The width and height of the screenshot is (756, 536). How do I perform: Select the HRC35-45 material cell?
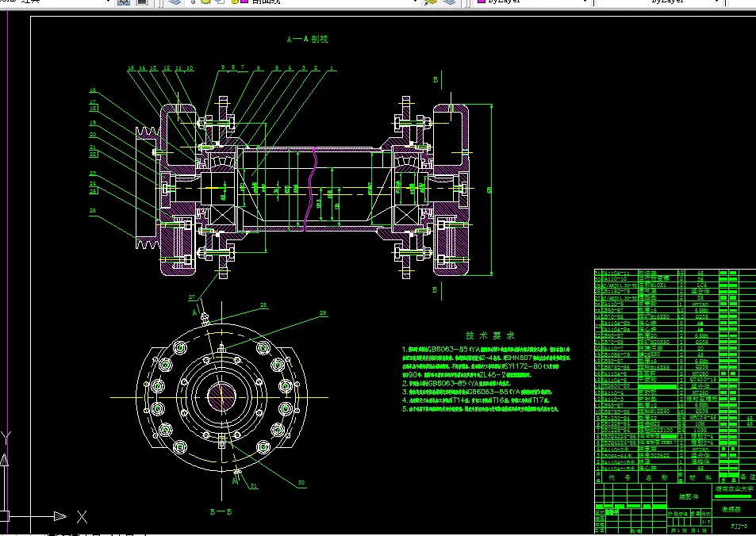(701, 417)
